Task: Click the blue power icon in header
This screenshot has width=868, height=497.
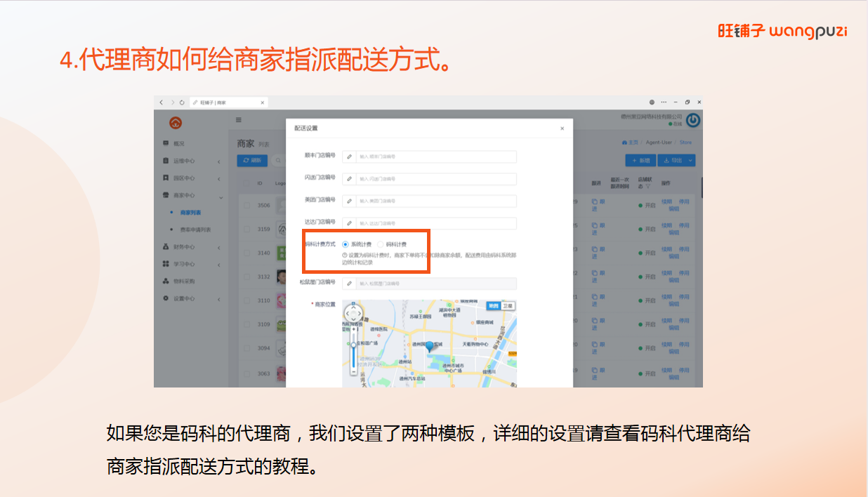Action: point(693,120)
